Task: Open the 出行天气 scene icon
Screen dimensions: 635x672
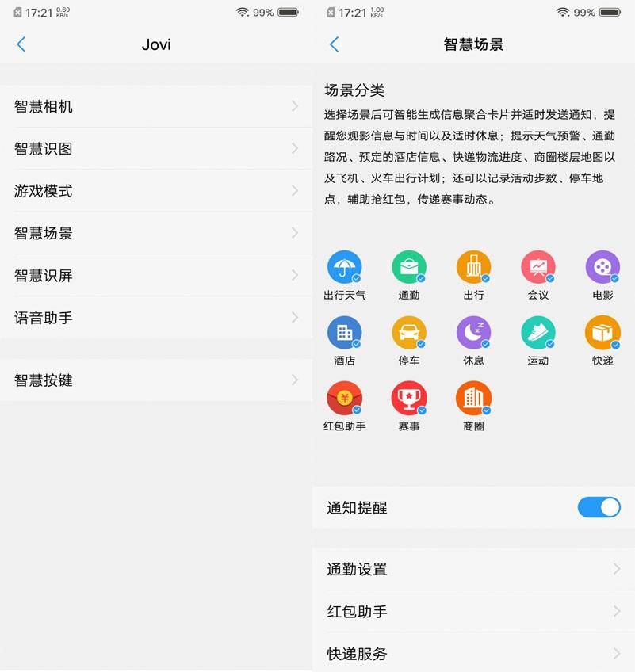Action: [x=346, y=268]
